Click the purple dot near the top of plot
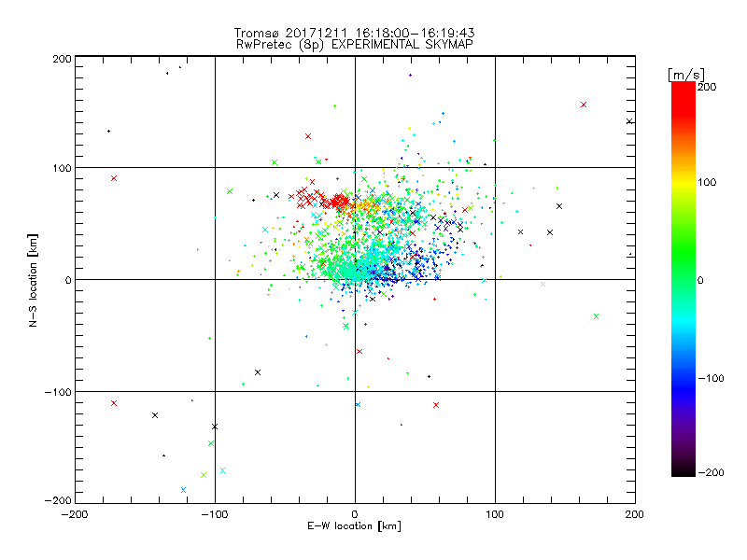 (410, 75)
